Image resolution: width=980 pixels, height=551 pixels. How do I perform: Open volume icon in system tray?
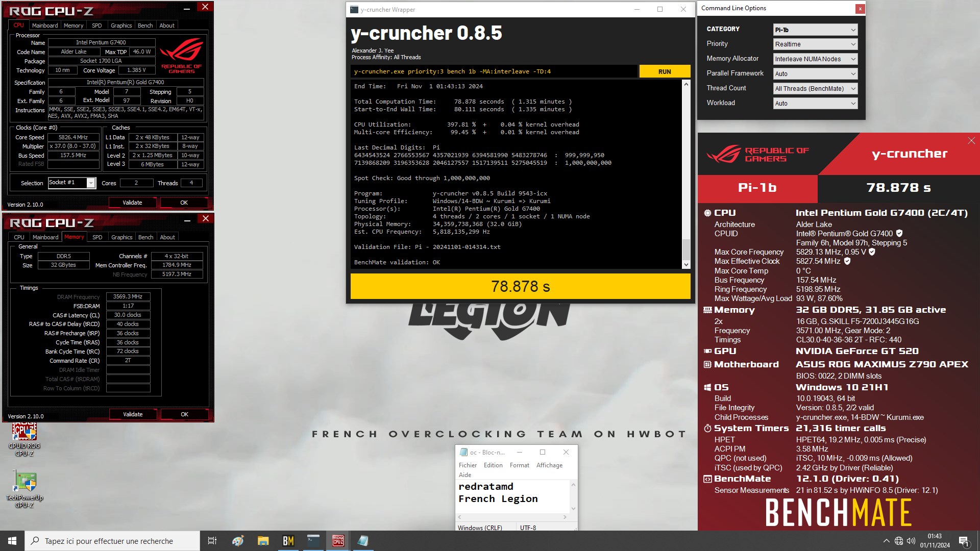(x=911, y=541)
